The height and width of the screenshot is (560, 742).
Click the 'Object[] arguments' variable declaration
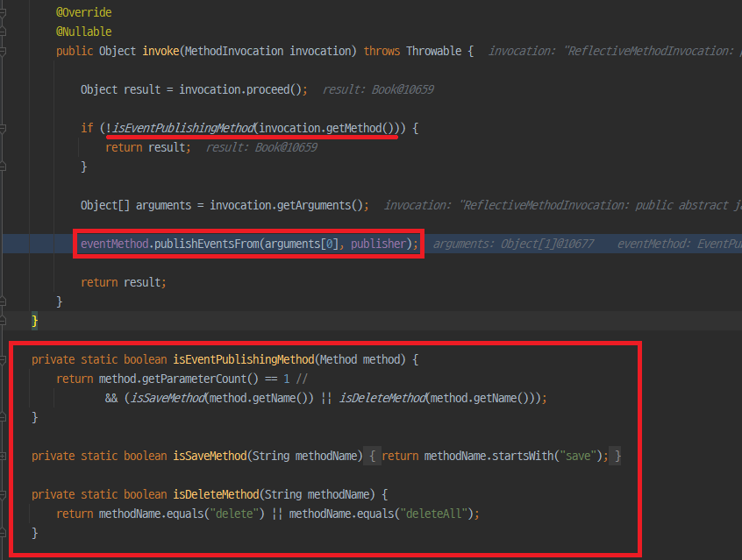pos(136,205)
